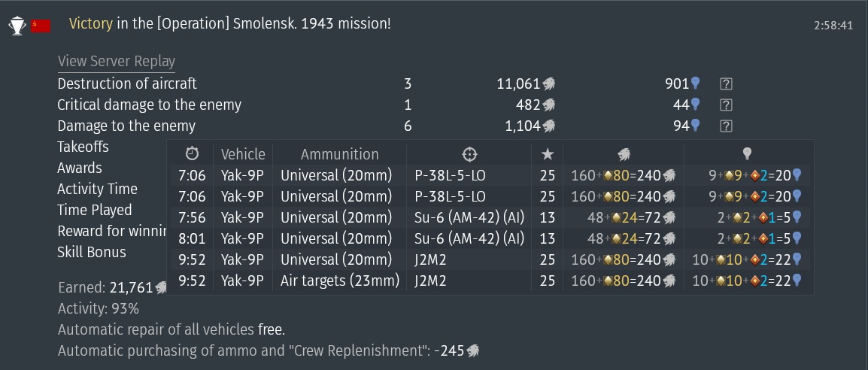Click the victory trophy icon
The width and height of the screenshot is (868, 370).
point(17,26)
